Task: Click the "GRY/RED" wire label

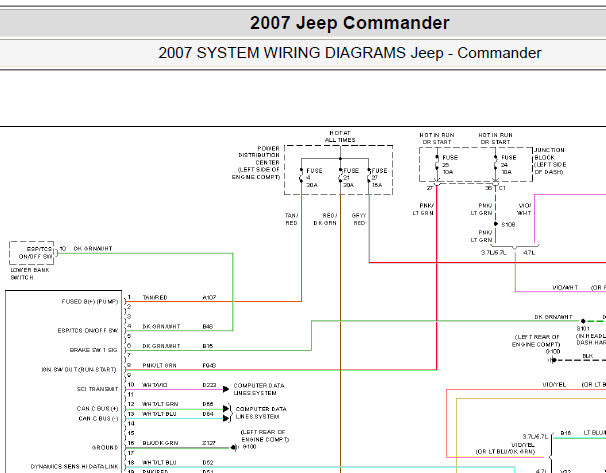Action: pos(359,219)
